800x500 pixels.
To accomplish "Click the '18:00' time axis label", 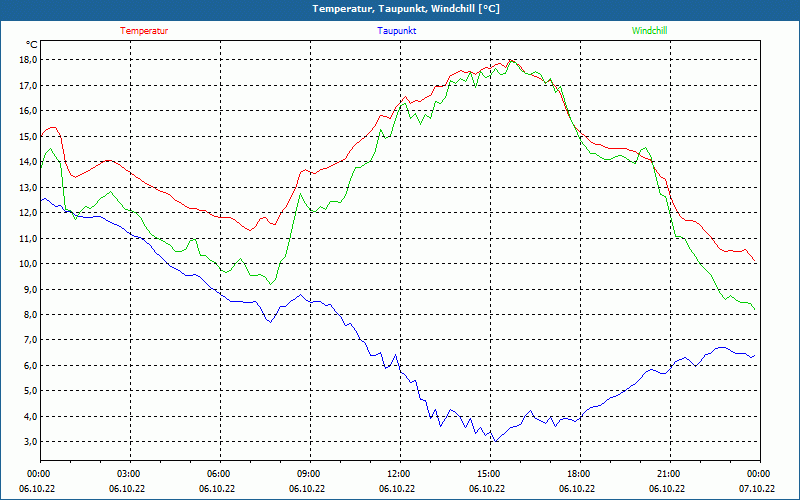I will [579, 474].
